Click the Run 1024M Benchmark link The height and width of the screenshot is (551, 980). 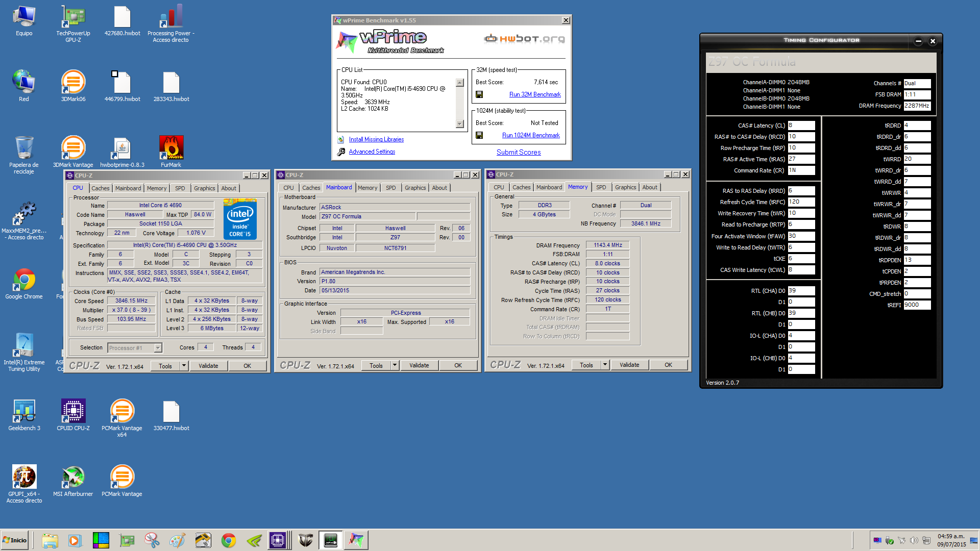(x=531, y=135)
